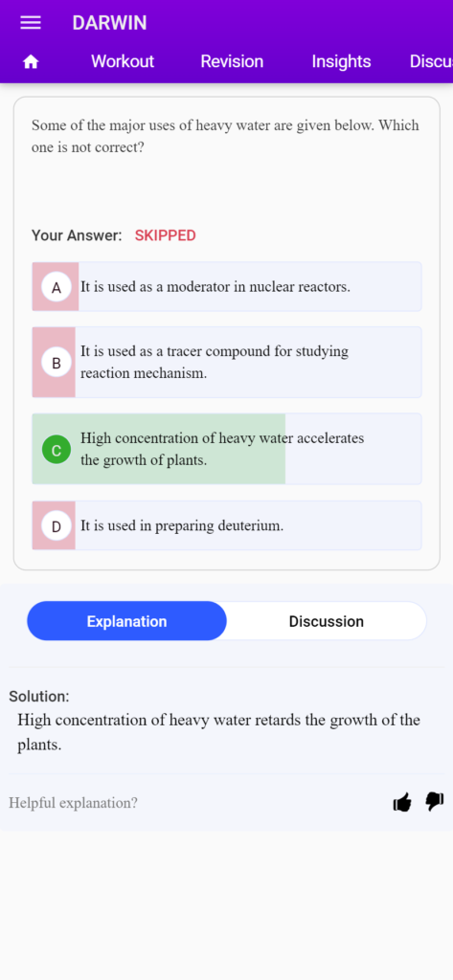This screenshot has height=980, width=453.
Task: Choose answer about accelerating plant growth
Action: tap(227, 449)
